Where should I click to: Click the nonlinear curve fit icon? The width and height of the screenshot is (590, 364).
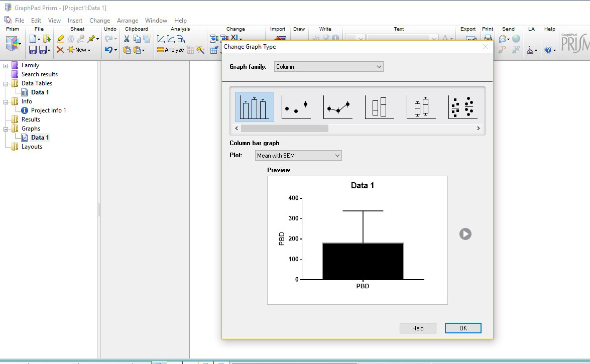tap(171, 39)
